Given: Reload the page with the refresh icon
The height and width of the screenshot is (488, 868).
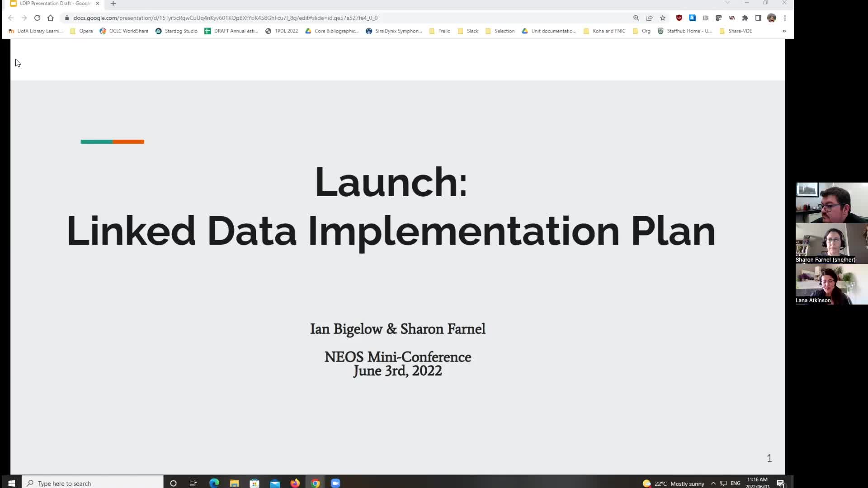Looking at the screenshot, I should pyautogui.click(x=37, y=18).
